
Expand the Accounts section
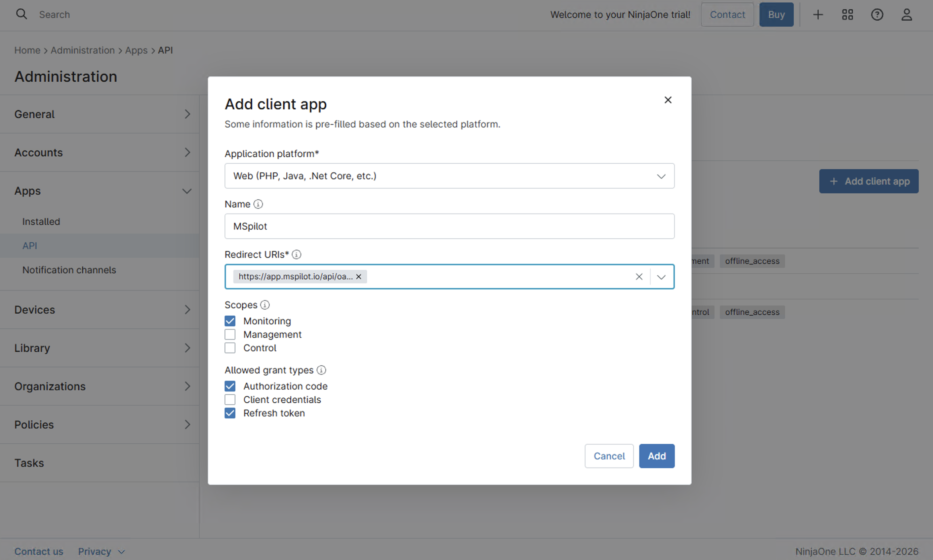[99, 153]
